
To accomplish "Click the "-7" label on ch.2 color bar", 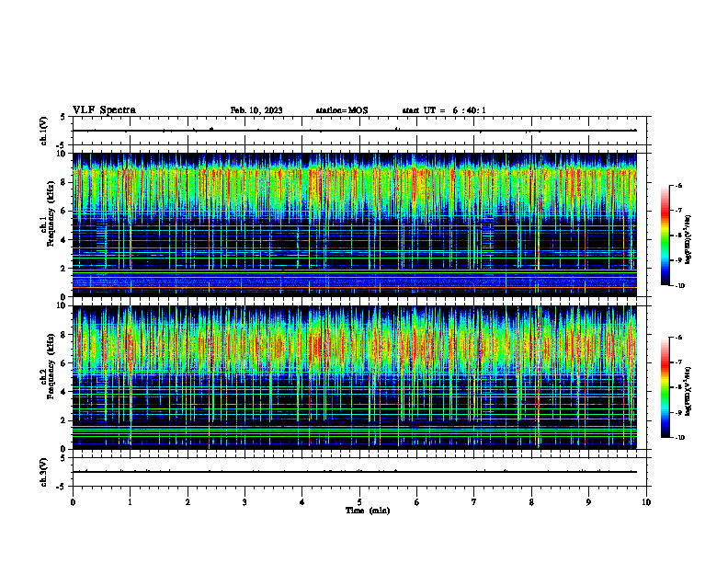I will click(678, 362).
